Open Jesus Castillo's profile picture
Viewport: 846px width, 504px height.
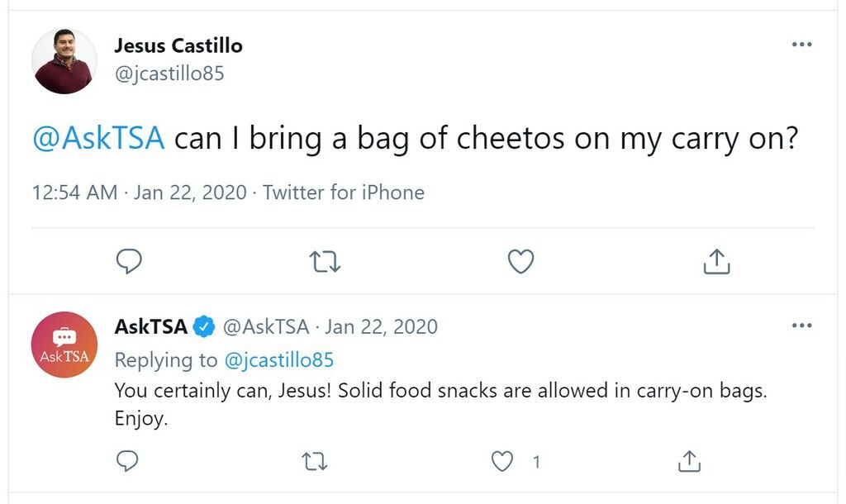point(64,61)
